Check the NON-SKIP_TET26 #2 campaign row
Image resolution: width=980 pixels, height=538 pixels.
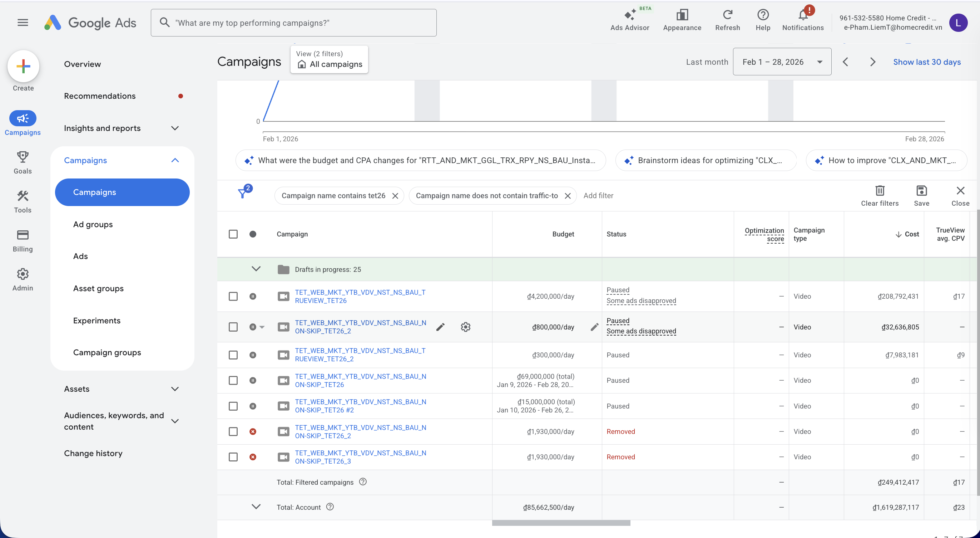point(233,406)
